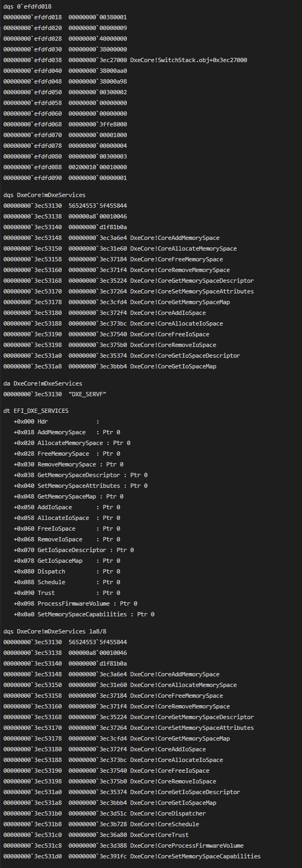Click the 'dqs DxeCore!mDxeServices' command text
Image resolution: width=302 pixels, height=868 pixels.
[x=44, y=195]
